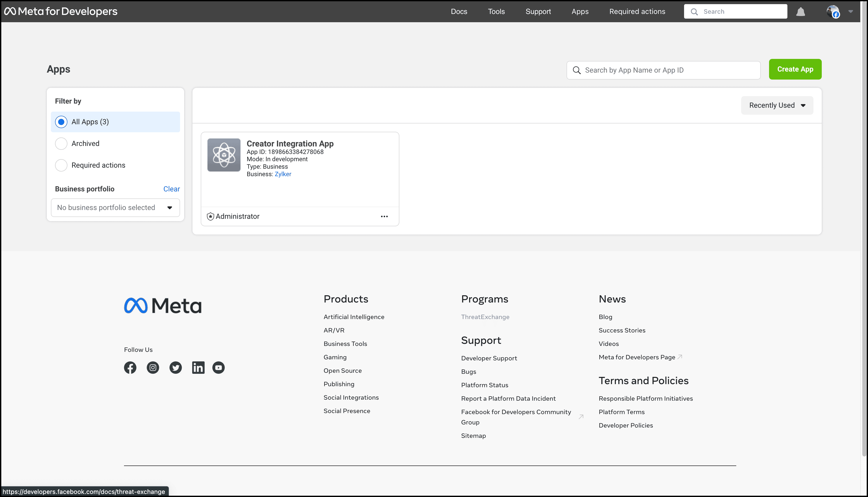Open the Tools menu in top navigation
Image resolution: width=868 pixels, height=497 pixels.
496,12
